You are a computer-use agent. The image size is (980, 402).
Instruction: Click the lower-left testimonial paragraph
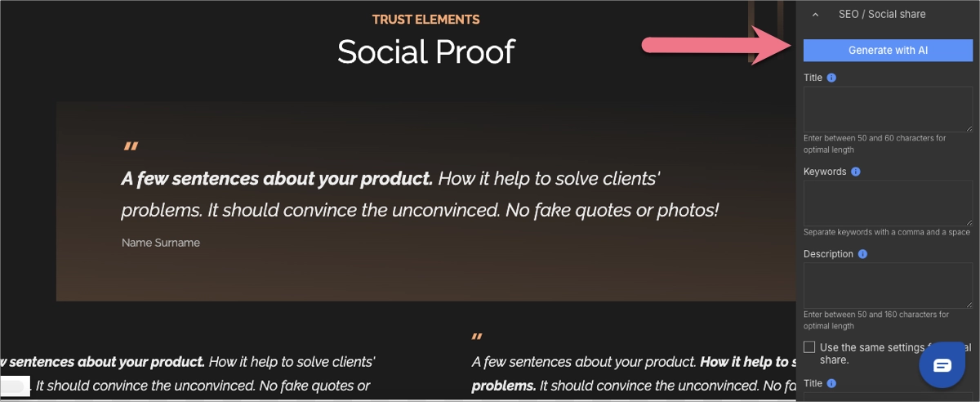pos(188,373)
